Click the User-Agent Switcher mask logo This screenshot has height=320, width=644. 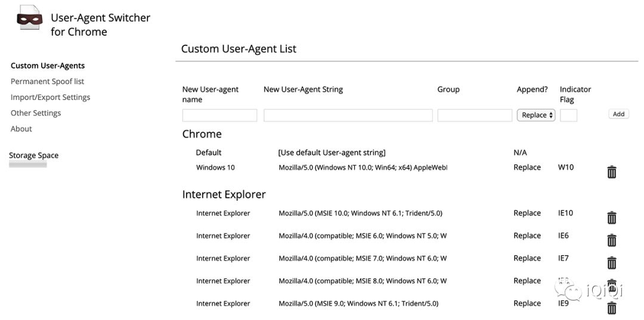30,18
